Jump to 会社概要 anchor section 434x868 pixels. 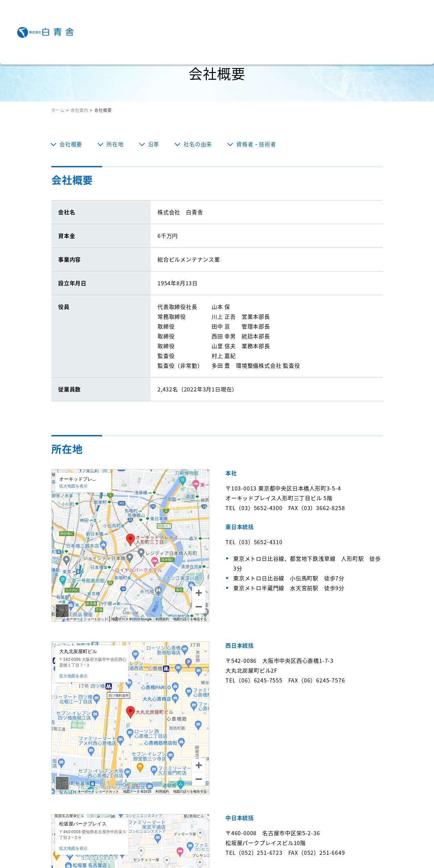point(71,144)
